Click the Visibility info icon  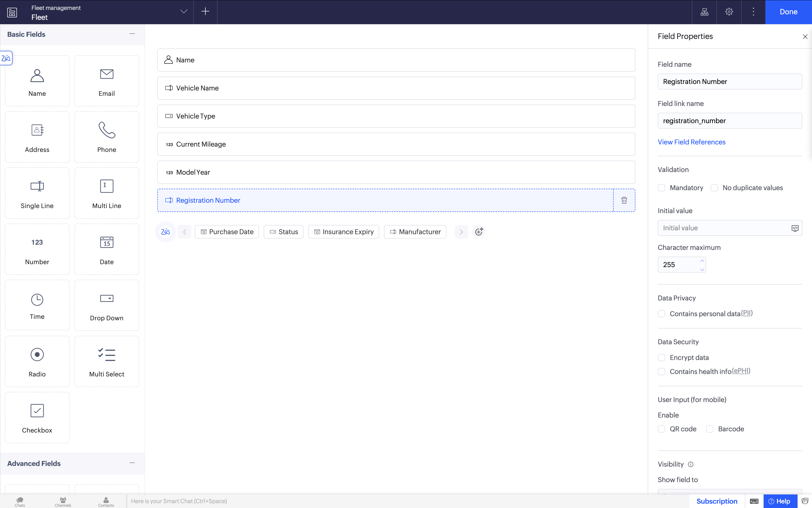690,464
